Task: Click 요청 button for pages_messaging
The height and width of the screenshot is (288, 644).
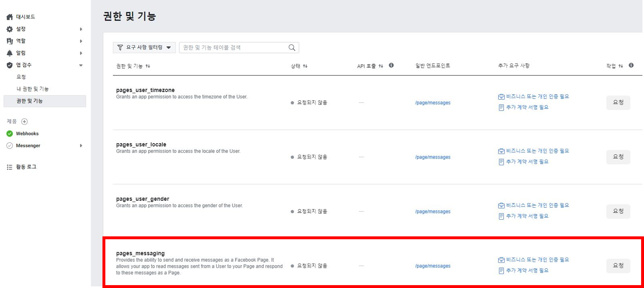Action: (618, 266)
